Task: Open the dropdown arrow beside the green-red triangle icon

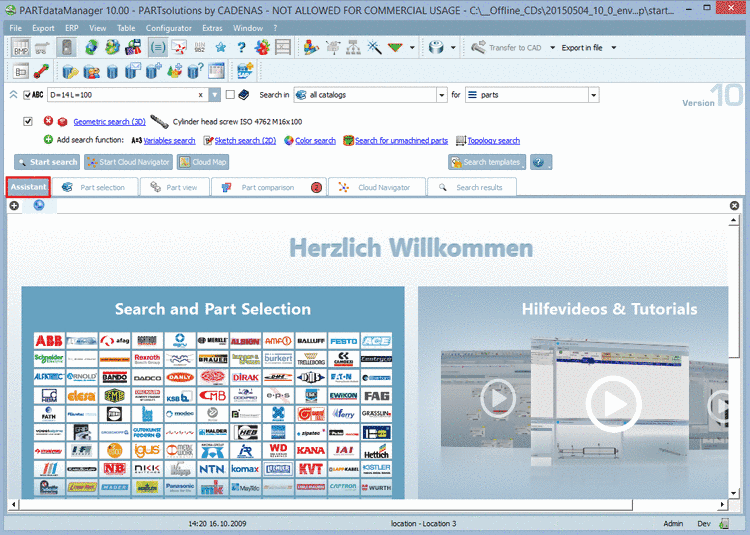Action: (412, 47)
